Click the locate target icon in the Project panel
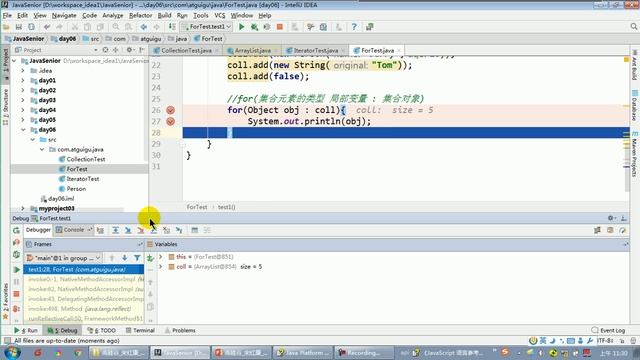Screen dimensions: 640x360 coord(105,50)
